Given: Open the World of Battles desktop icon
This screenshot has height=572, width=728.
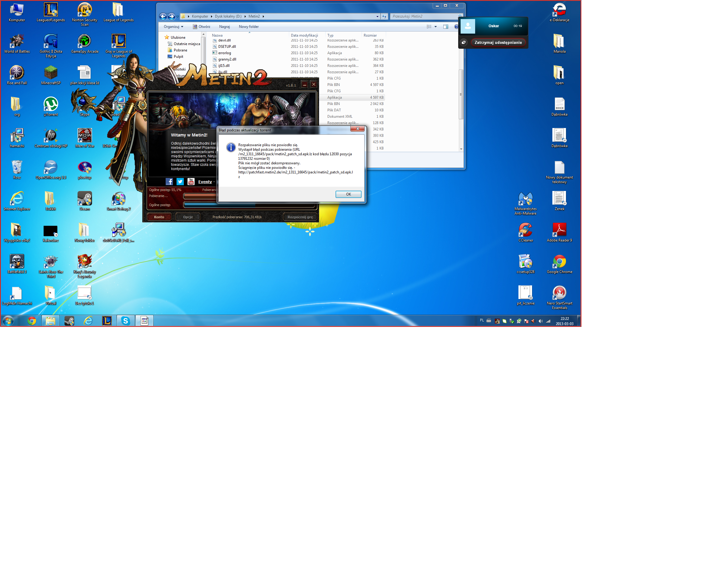Looking at the screenshot, I should click(x=17, y=44).
